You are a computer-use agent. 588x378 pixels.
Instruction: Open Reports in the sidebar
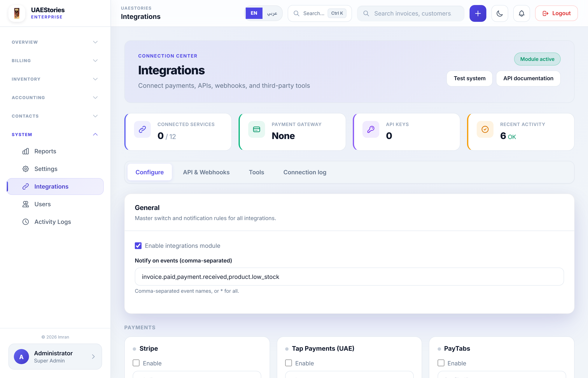(x=55, y=151)
